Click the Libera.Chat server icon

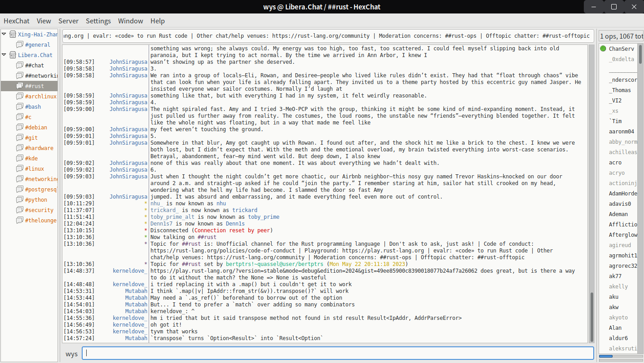(x=13, y=55)
